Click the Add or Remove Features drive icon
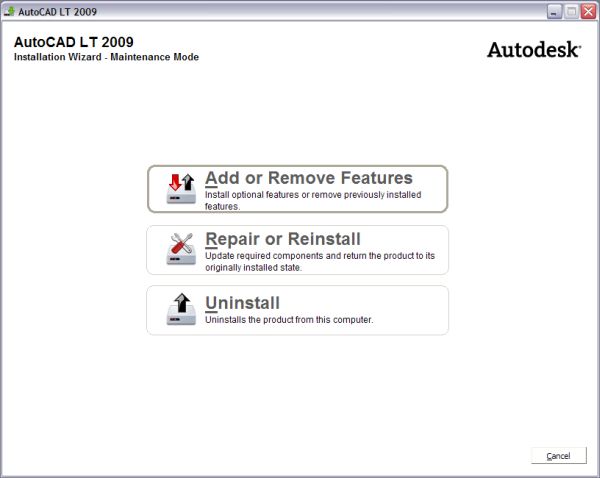600x478 pixels. 181,188
